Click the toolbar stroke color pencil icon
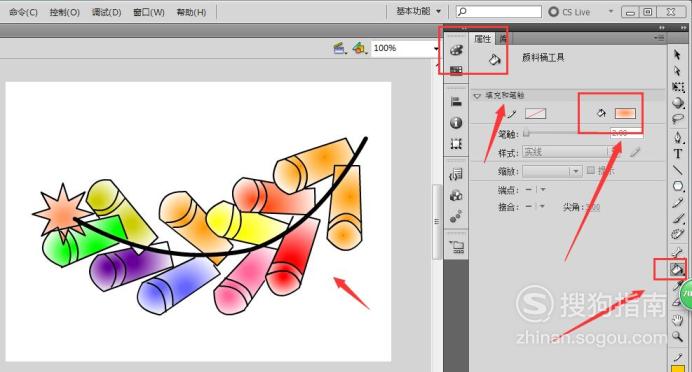 (x=677, y=357)
